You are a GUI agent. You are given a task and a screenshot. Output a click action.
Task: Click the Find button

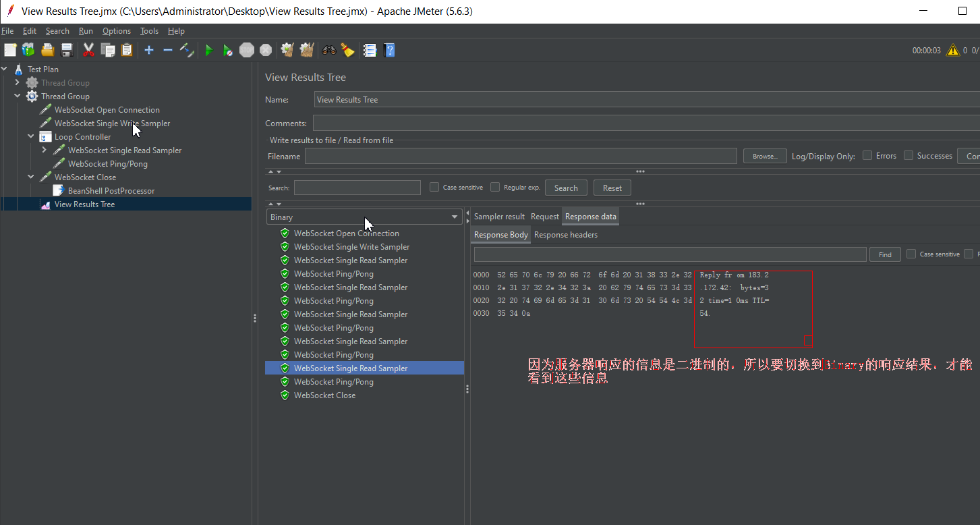click(x=885, y=254)
